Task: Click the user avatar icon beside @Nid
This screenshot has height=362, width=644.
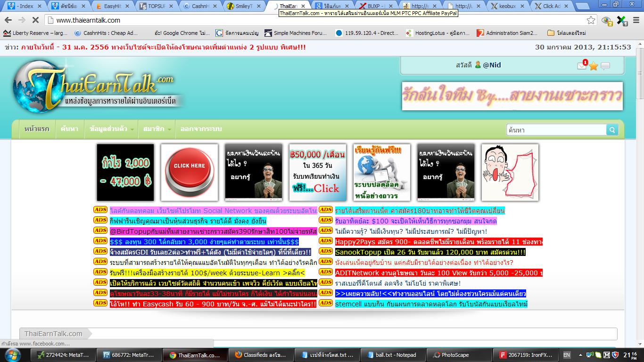Action: pyautogui.click(x=478, y=65)
